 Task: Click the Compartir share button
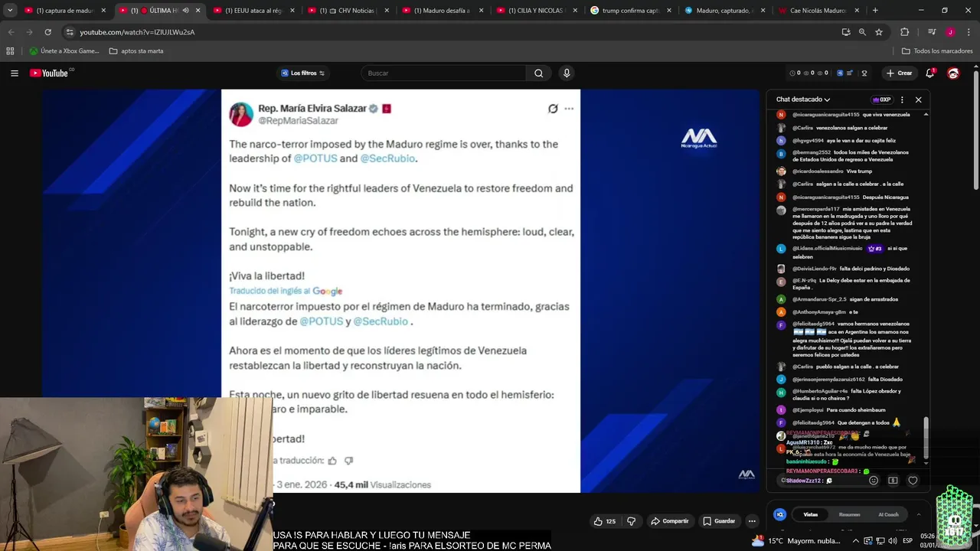(670, 521)
